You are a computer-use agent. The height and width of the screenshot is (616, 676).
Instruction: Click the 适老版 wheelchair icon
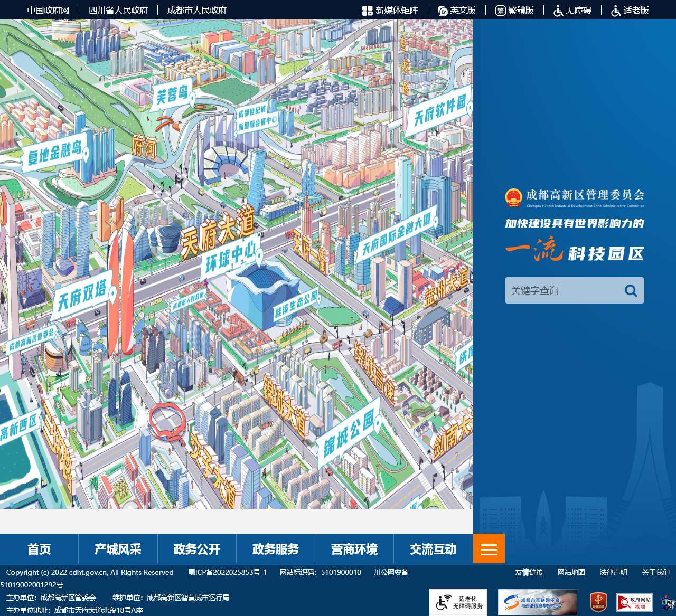616,11
